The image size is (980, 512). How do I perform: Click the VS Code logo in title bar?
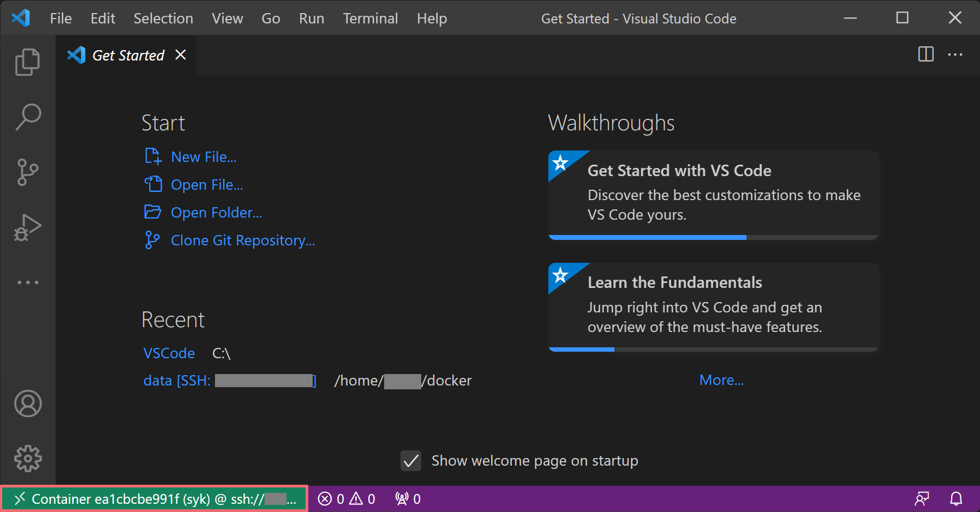tap(21, 18)
